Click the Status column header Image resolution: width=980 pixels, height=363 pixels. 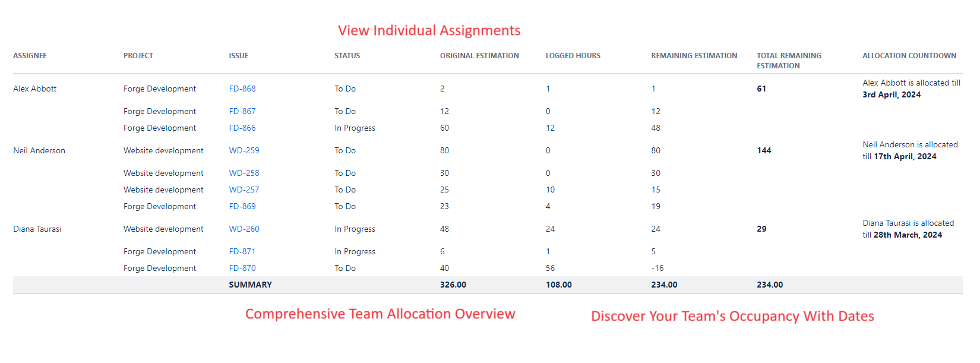pyautogui.click(x=347, y=56)
